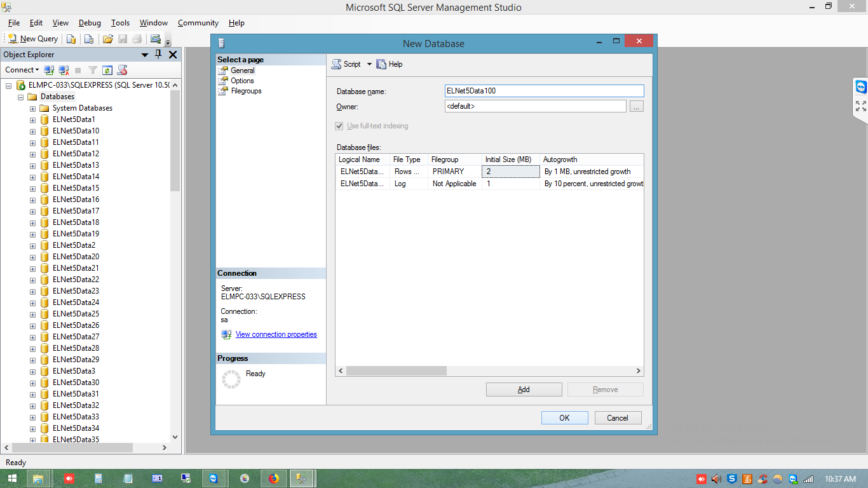Screen dimensions: 868x488
Task: Click View connection properties link
Action: [276, 334]
